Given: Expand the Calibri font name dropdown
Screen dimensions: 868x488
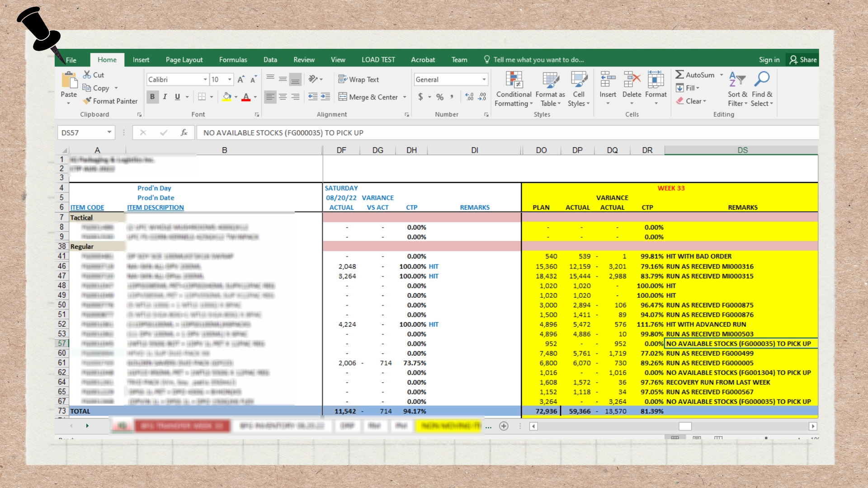Looking at the screenshot, I should (205, 80).
